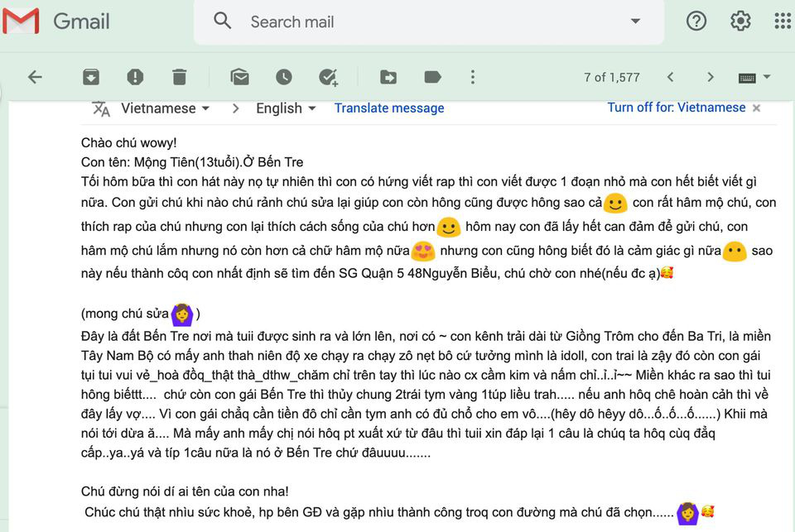The height and width of the screenshot is (532, 795).
Task: Snooze this email with the clock icon
Action: pos(284,77)
